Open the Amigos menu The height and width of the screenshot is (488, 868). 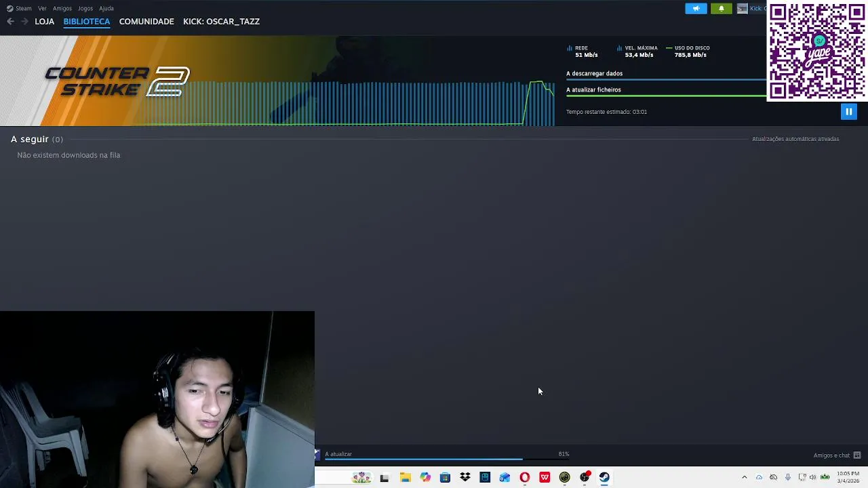[x=62, y=8]
